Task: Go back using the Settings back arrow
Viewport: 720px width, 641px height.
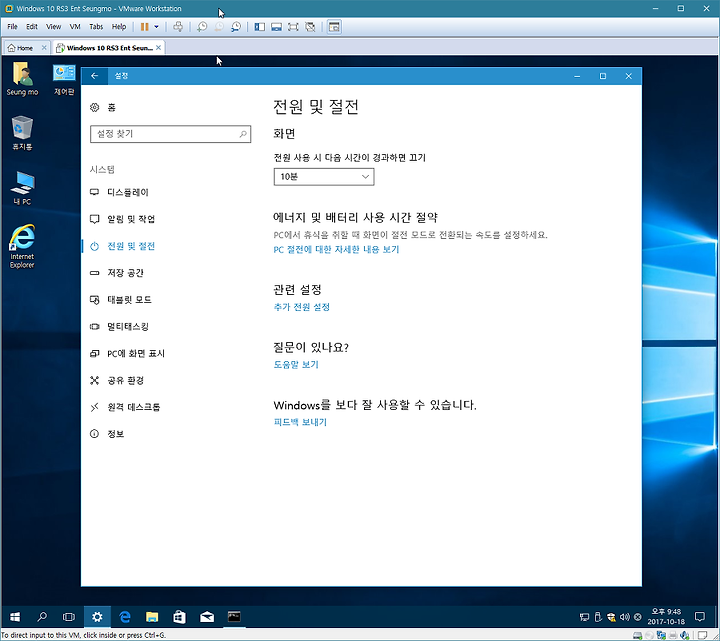Action: pyautogui.click(x=95, y=76)
